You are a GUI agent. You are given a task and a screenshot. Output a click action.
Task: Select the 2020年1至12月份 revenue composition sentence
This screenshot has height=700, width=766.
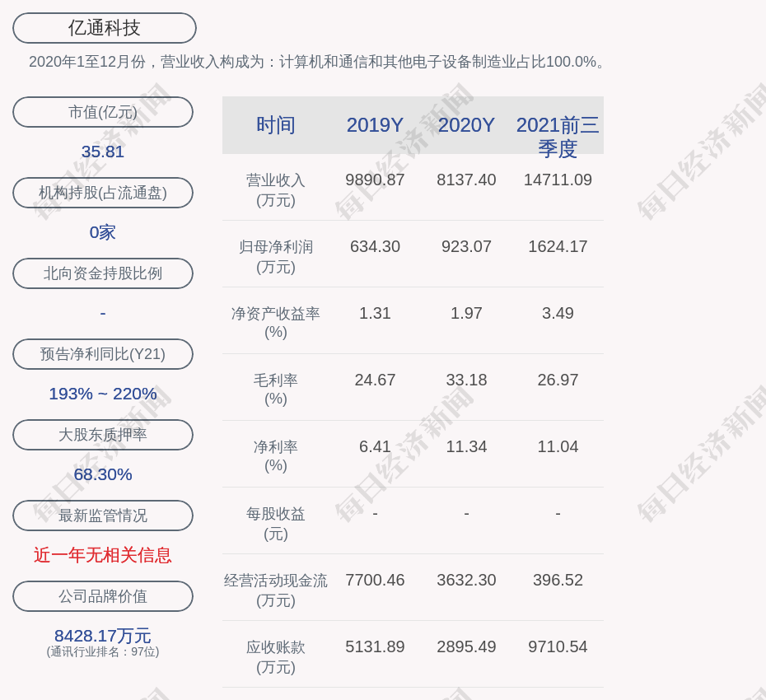318,62
